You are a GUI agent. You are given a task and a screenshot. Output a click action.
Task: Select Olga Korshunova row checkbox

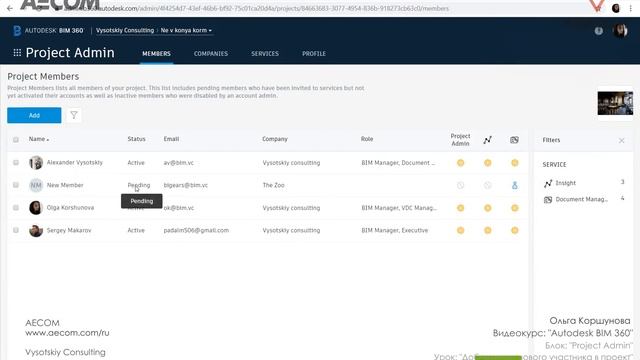[x=16, y=207]
